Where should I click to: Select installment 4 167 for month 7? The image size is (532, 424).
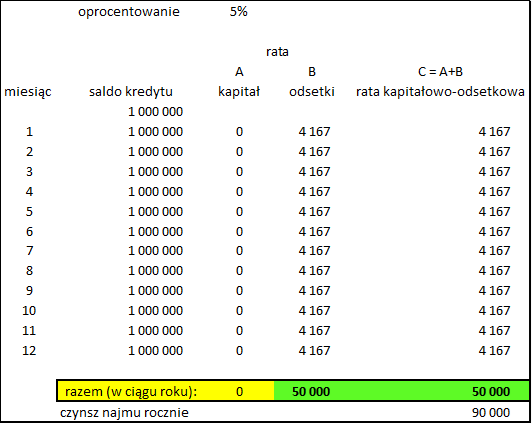(494, 251)
